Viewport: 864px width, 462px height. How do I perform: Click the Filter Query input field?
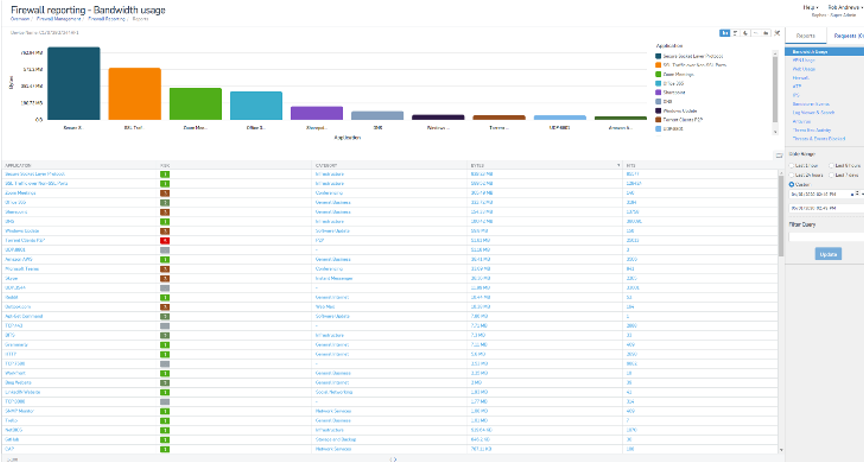click(x=827, y=237)
